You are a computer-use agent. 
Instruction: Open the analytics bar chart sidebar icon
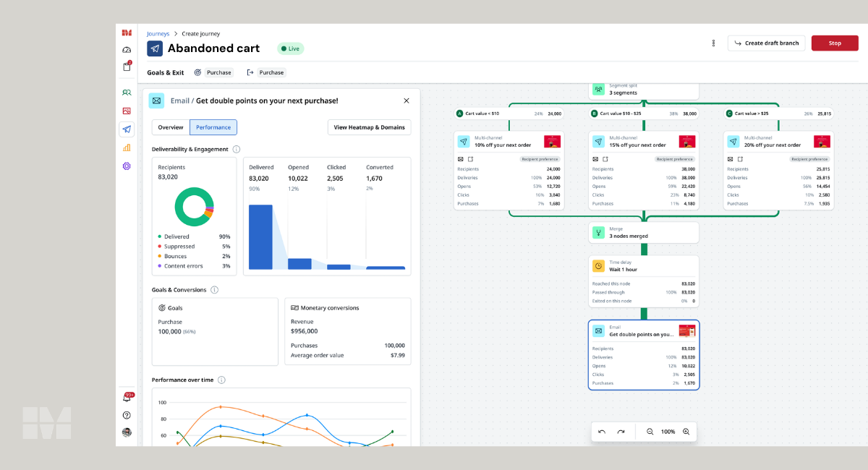tap(127, 148)
